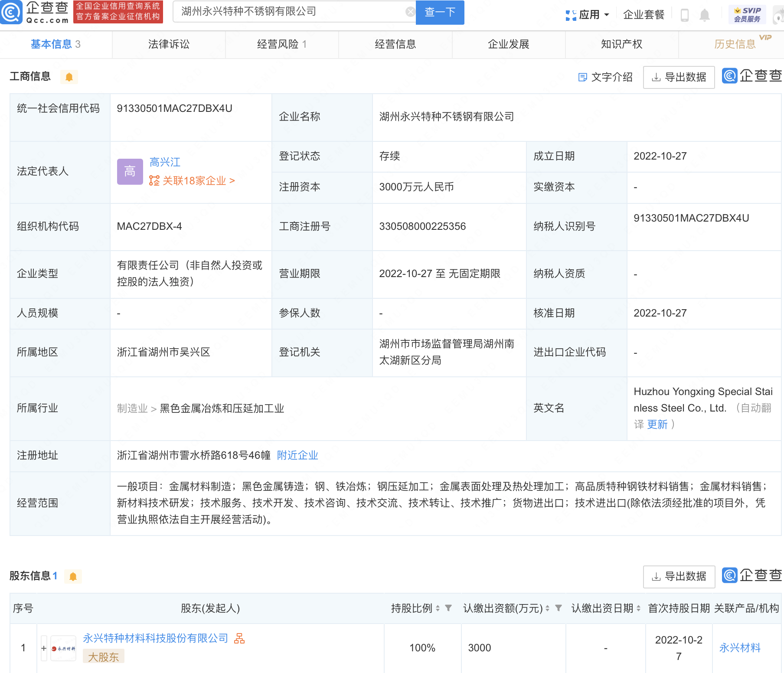784x673 pixels.
Task: Sort by 认缴出资日期 column arrows
Action: 638,609
